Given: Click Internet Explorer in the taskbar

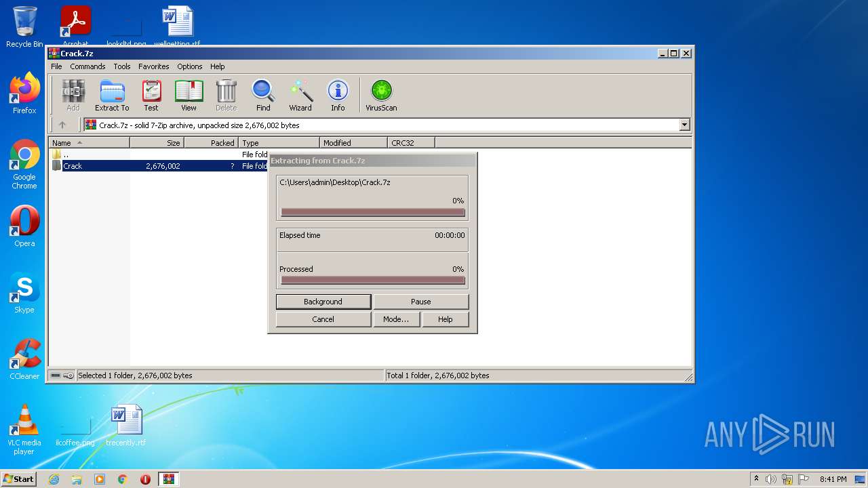Looking at the screenshot, I should (x=54, y=479).
